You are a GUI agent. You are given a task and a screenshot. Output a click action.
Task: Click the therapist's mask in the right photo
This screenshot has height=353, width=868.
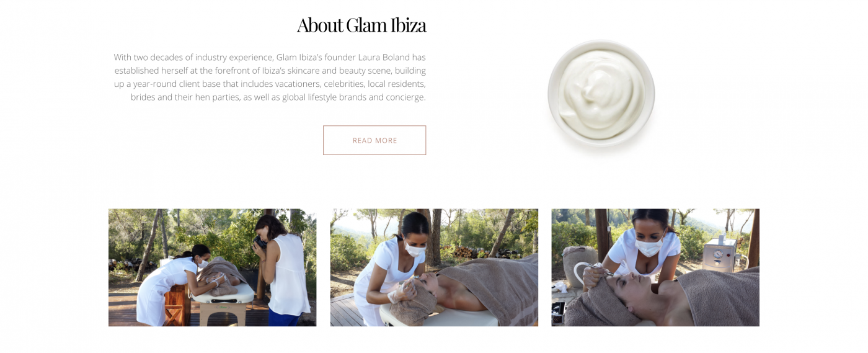coord(649,248)
